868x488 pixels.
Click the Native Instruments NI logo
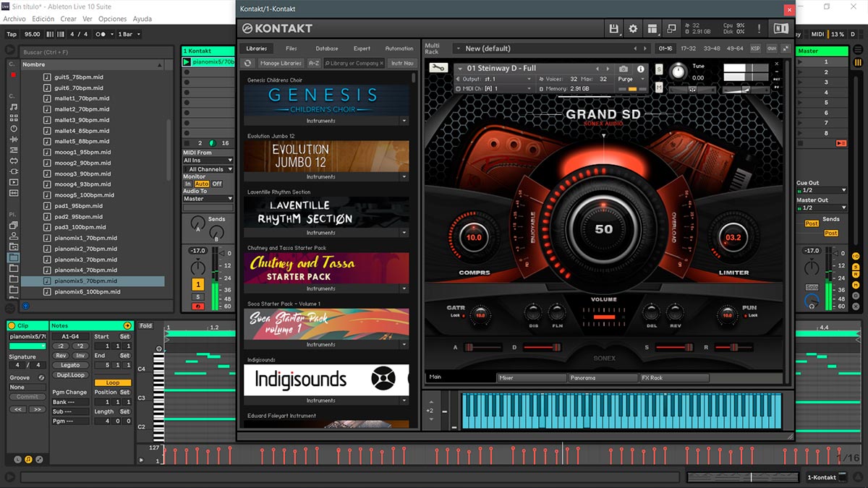pyautogui.click(x=780, y=29)
